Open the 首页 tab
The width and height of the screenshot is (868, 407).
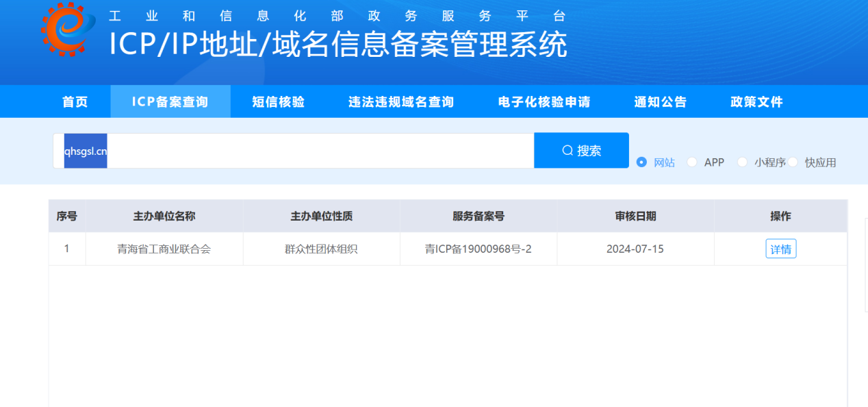click(75, 102)
